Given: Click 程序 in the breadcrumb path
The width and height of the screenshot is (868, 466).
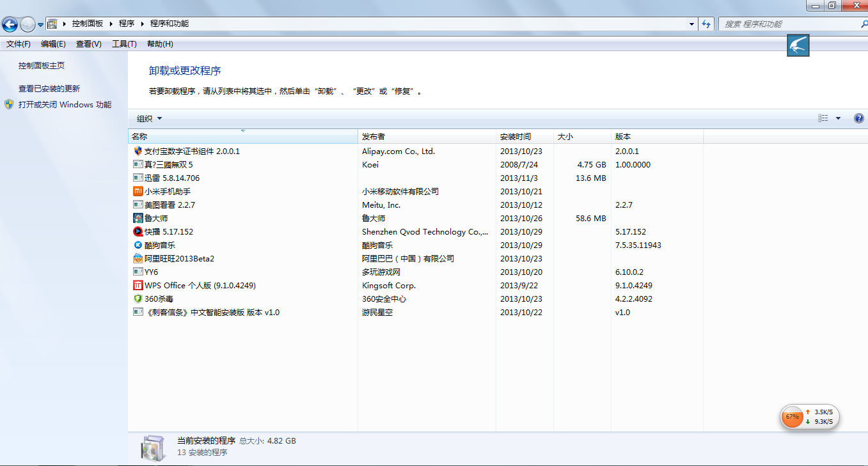Looking at the screenshot, I should (127, 24).
